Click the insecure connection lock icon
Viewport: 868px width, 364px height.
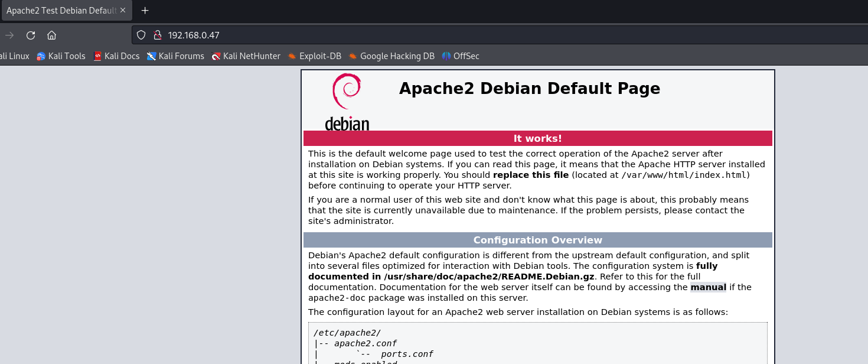tap(157, 35)
